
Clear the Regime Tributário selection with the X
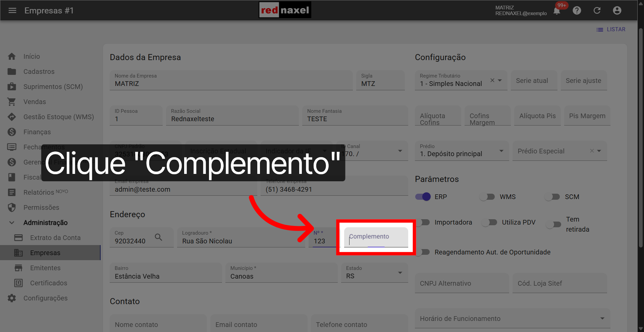(492, 81)
